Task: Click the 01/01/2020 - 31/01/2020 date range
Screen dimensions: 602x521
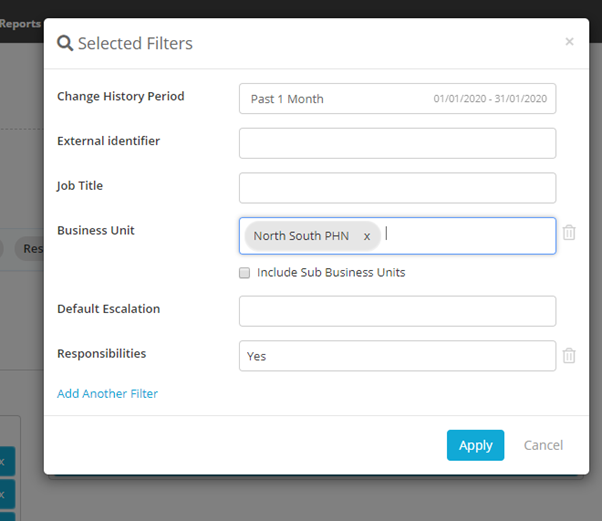Action: 490,99
